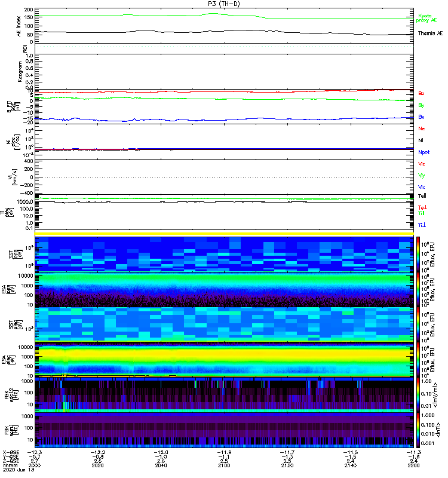Screen dimensions: 448x478
Task: Select the 2140 time tick label
Action: coord(351,465)
